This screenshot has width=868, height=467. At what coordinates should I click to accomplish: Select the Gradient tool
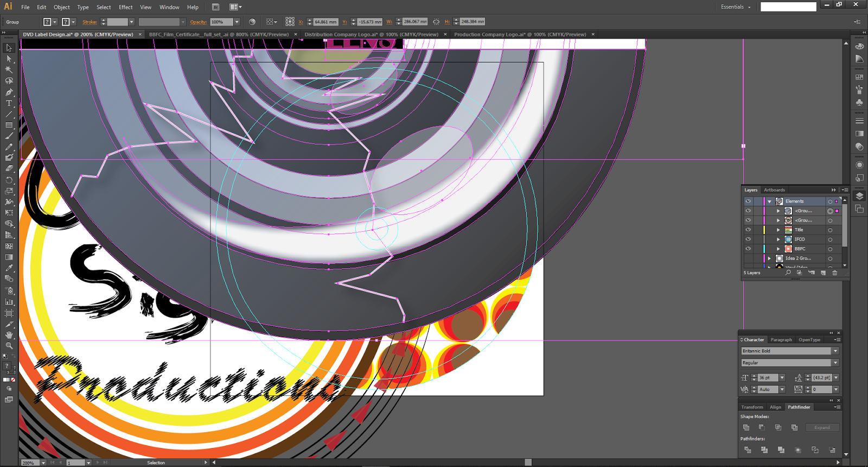(x=9, y=257)
